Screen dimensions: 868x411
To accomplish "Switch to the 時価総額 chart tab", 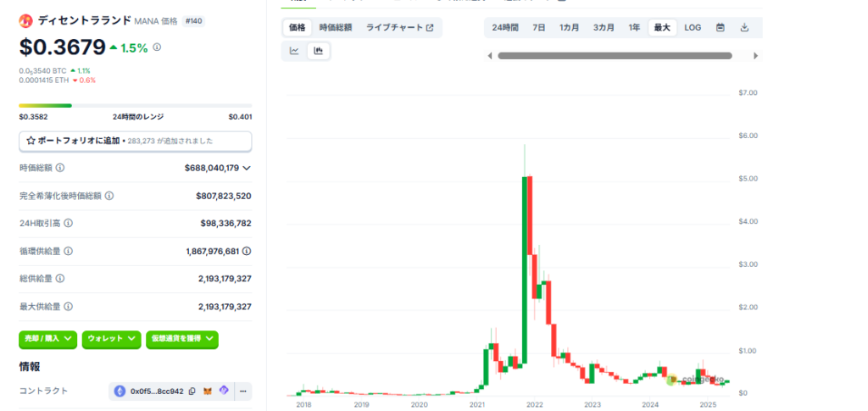I will tap(336, 28).
